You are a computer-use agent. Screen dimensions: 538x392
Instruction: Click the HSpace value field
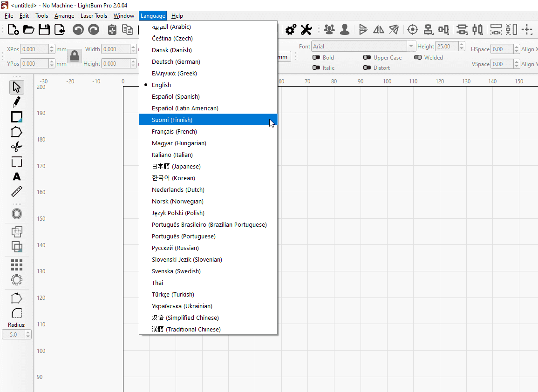click(x=502, y=49)
